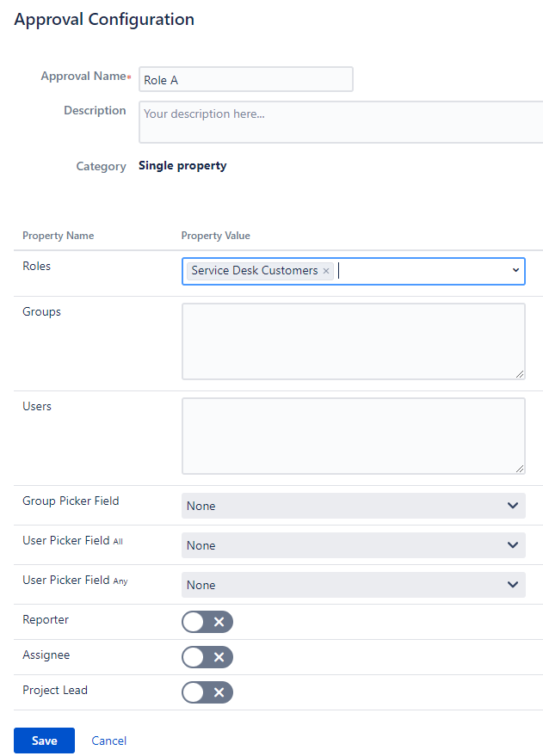Click resize handle of Groups textarea
The height and width of the screenshot is (756, 543).
pyautogui.click(x=520, y=374)
